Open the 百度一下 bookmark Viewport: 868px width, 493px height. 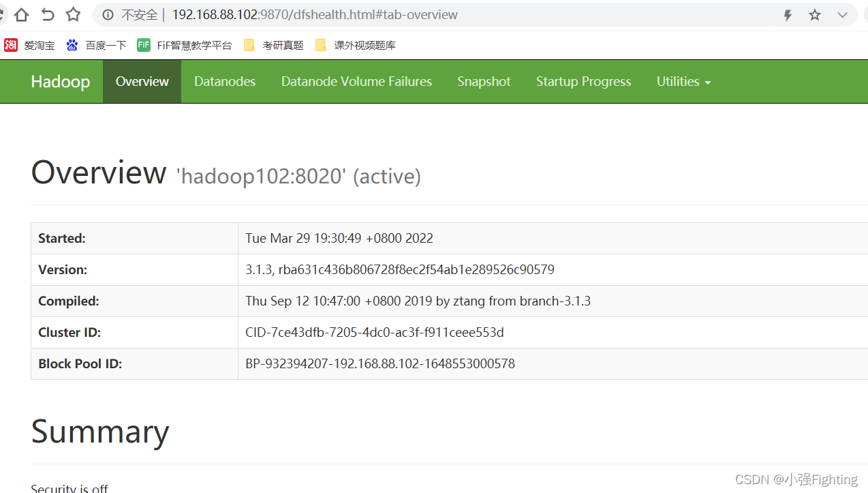[x=96, y=45]
